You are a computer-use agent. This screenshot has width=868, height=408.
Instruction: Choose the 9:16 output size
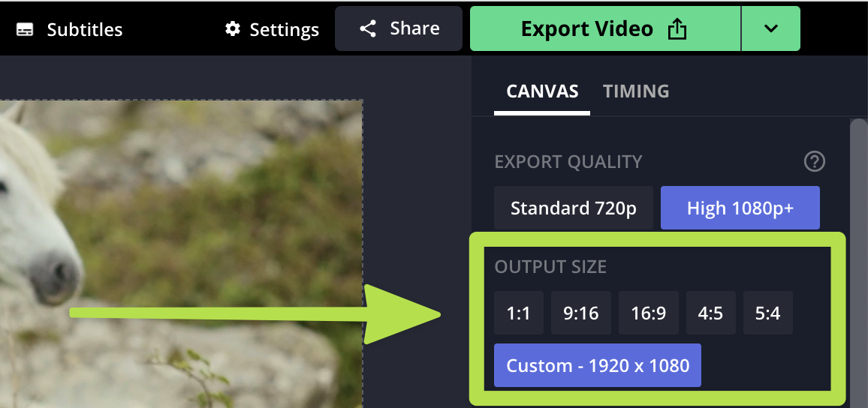580,313
